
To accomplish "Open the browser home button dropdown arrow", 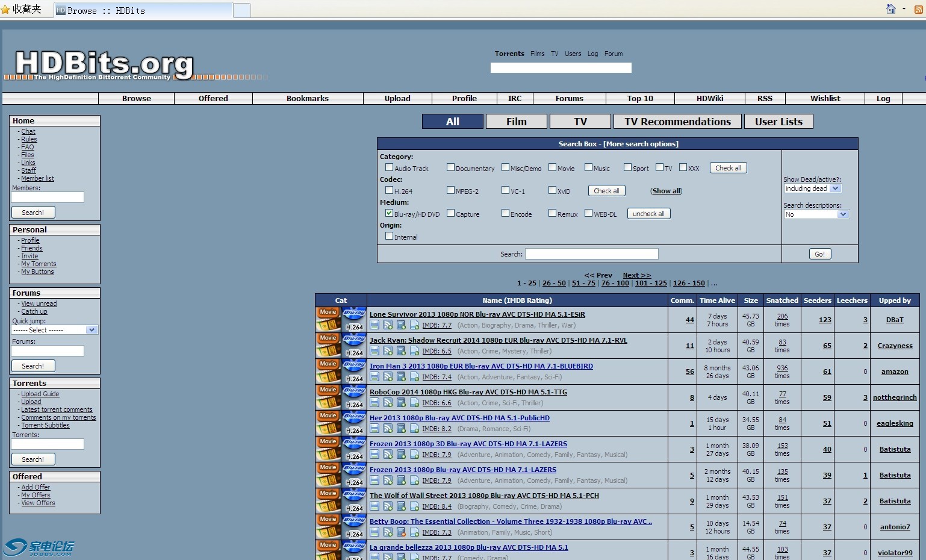I will 904,9.
